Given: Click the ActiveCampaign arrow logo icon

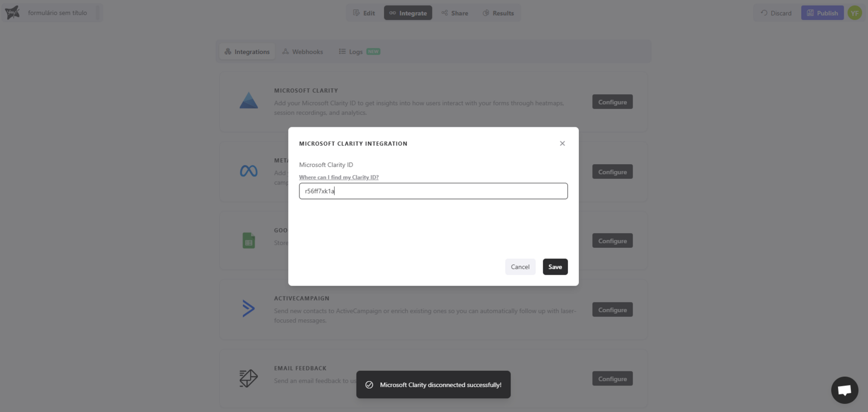Looking at the screenshot, I should click(x=248, y=308).
